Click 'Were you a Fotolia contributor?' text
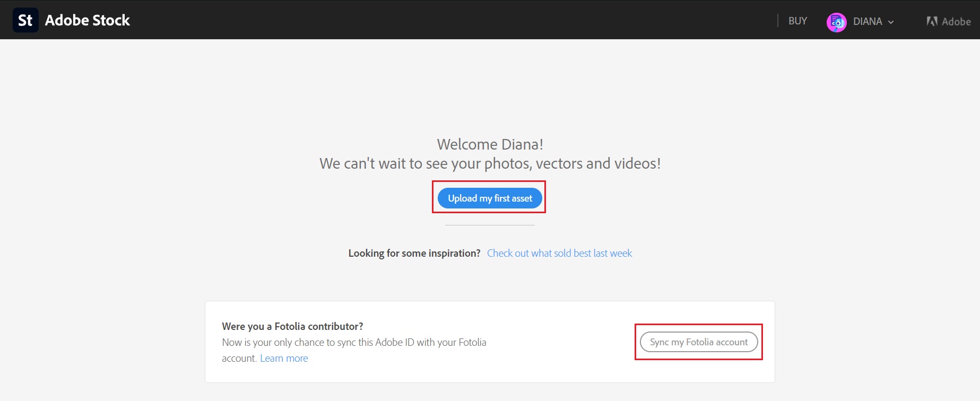The height and width of the screenshot is (401, 980). [292, 326]
